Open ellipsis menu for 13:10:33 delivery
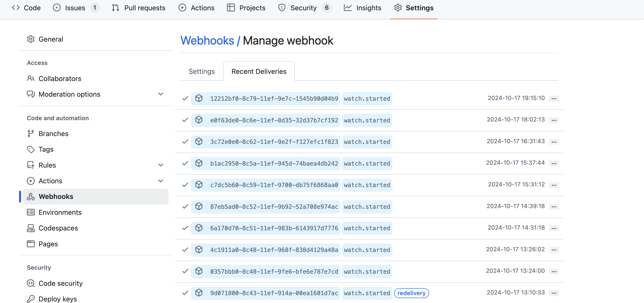 pyautogui.click(x=554, y=293)
